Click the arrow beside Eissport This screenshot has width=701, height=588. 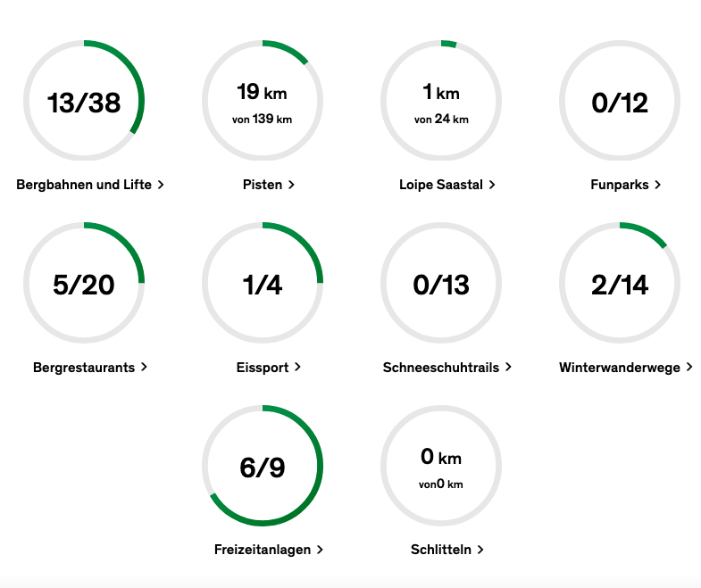pyautogui.click(x=297, y=367)
